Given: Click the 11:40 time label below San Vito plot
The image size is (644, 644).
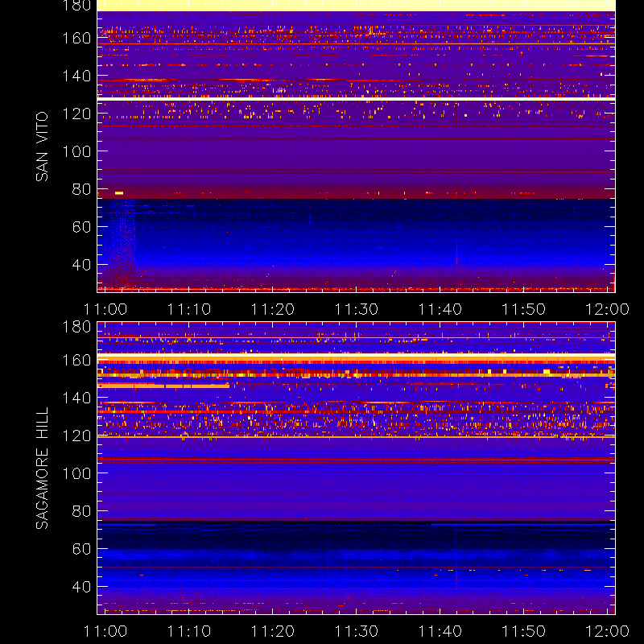Looking at the screenshot, I should click(x=440, y=309).
